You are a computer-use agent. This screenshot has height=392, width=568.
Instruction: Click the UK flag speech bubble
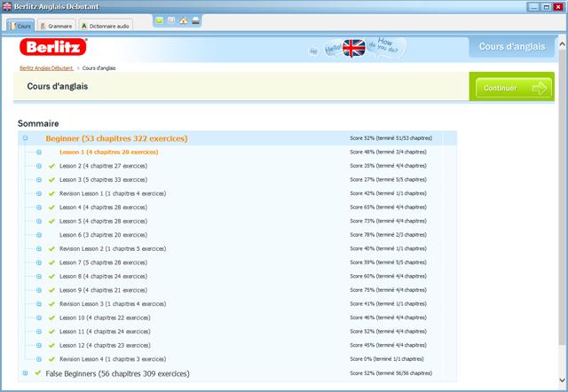point(354,48)
